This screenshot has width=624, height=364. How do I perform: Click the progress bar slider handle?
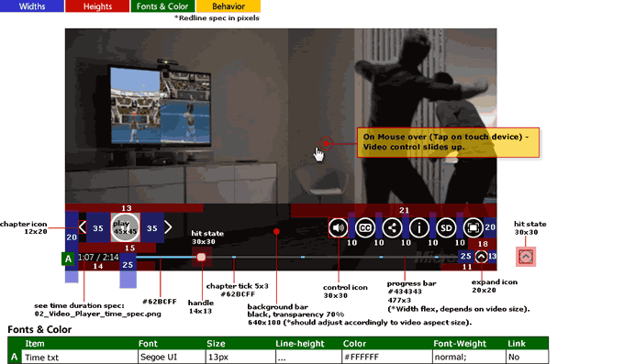(201, 257)
